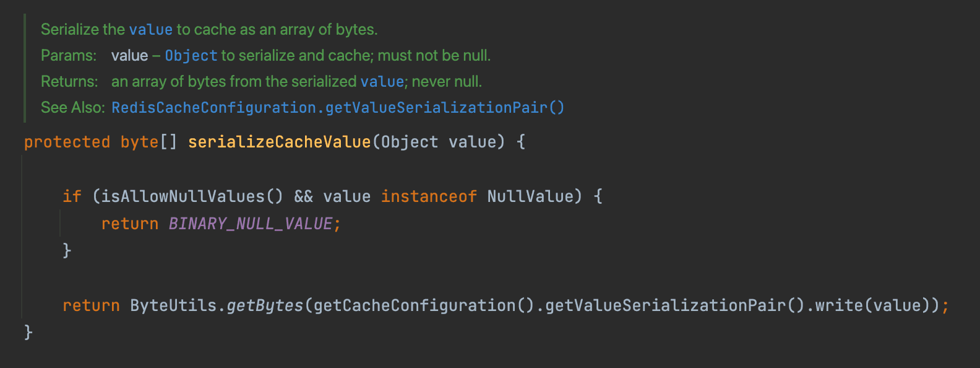Click the NullValue class name

(x=530, y=197)
